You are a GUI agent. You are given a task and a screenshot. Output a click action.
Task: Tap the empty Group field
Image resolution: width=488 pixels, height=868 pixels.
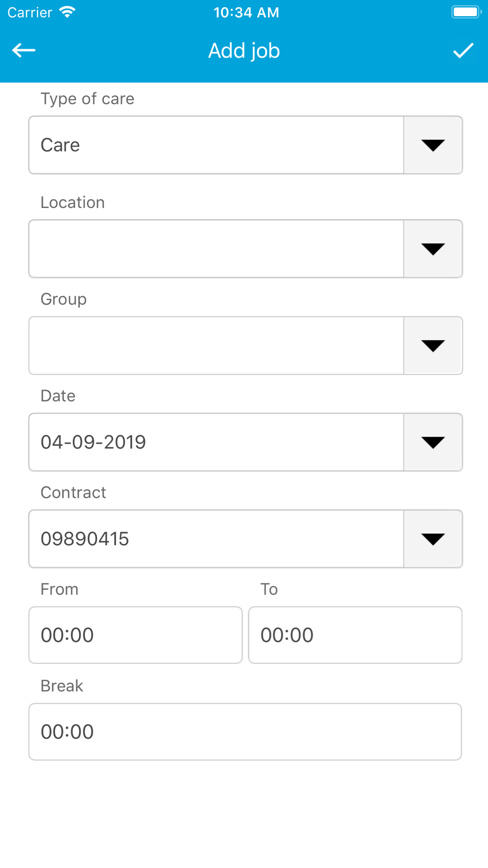(x=216, y=346)
